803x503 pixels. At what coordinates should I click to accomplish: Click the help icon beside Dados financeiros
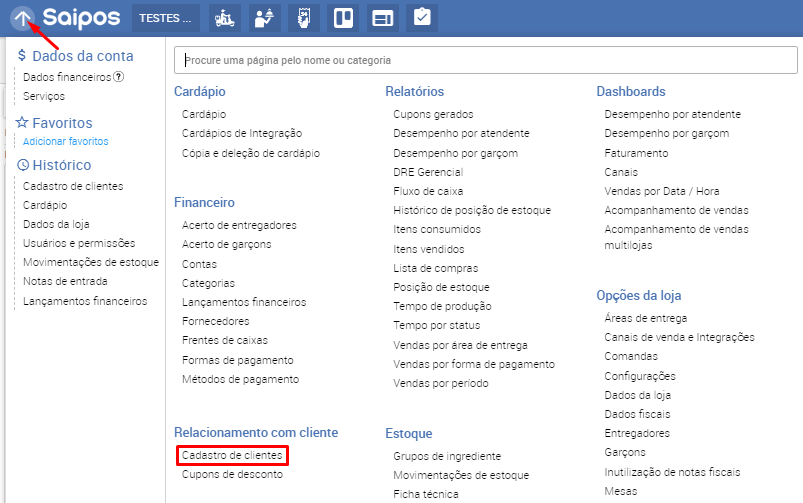pos(118,77)
